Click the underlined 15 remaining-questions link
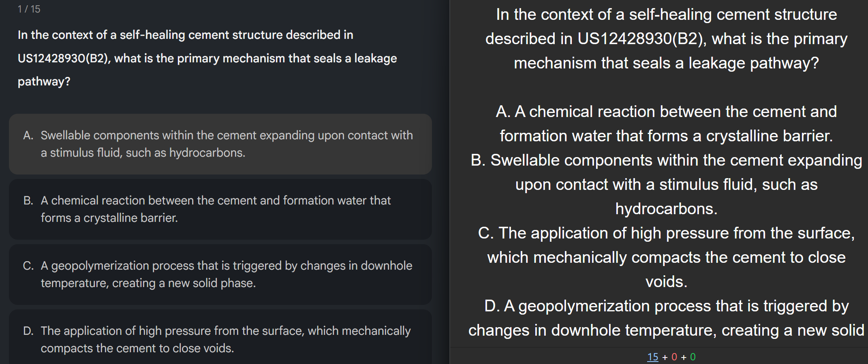Screen dimensions: 868x364 [x=654, y=357]
